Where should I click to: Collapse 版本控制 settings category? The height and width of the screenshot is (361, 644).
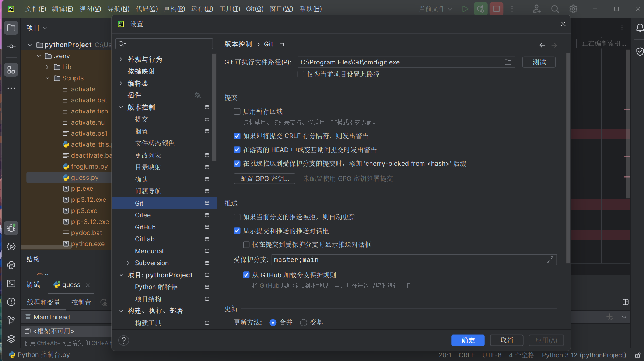[x=121, y=107]
